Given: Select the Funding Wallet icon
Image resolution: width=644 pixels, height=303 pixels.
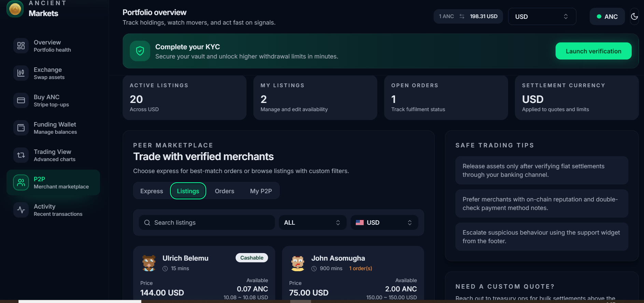Looking at the screenshot, I should click(21, 128).
